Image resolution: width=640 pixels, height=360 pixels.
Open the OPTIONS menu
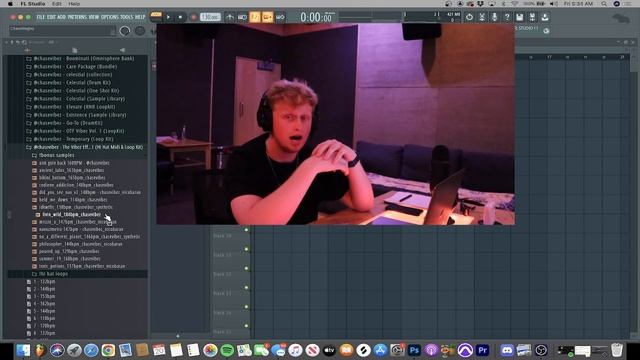click(109, 17)
